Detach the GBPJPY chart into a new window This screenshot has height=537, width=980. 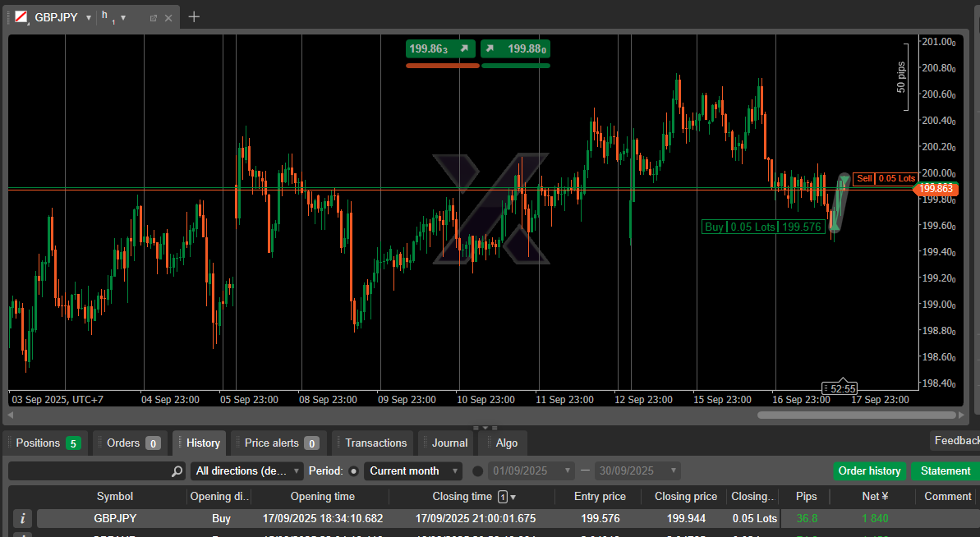[x=154, y=17]
